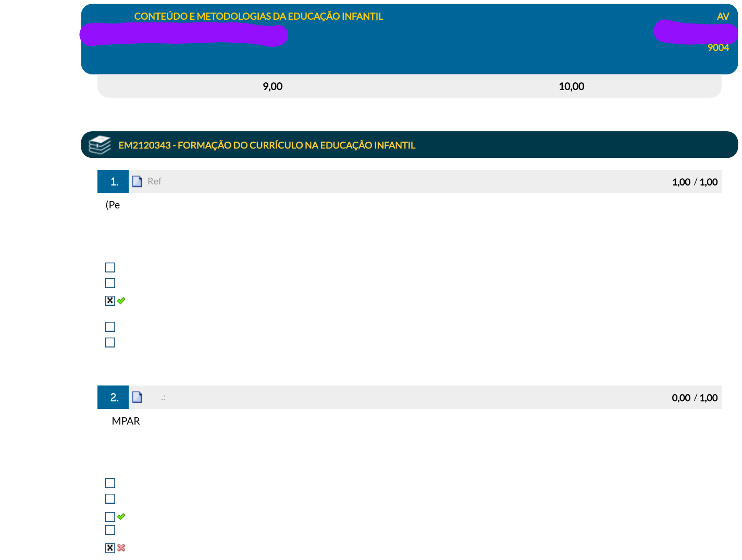
Task: Open the Ref label in question 1
Action: [x=154, y=181]
